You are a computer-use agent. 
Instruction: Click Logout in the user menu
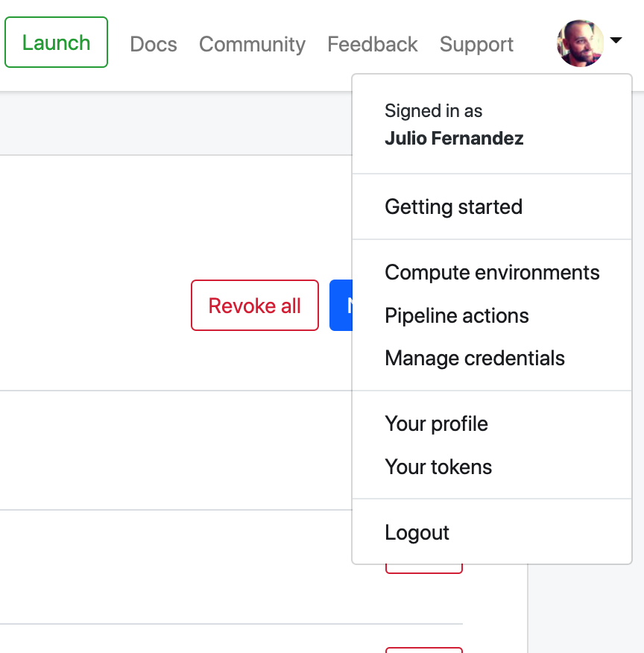pos(417,533)
